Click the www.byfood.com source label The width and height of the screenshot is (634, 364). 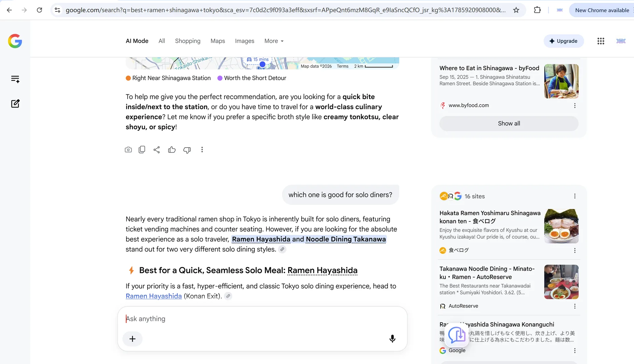[468, 105]
